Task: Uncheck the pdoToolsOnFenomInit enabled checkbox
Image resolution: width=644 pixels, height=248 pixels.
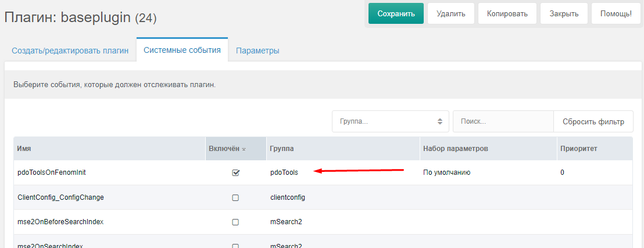Action: click(x=235, y=173)
